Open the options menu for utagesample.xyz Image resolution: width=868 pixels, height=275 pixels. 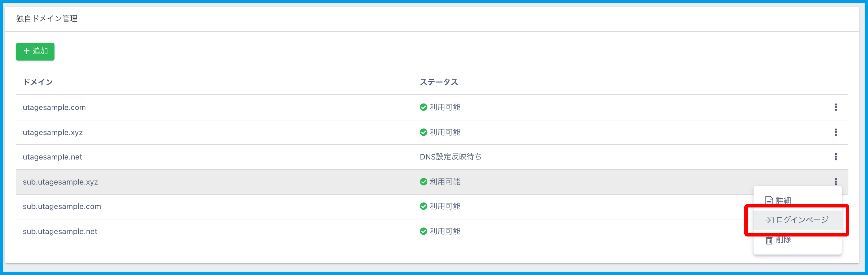click(x=836, y=132)
